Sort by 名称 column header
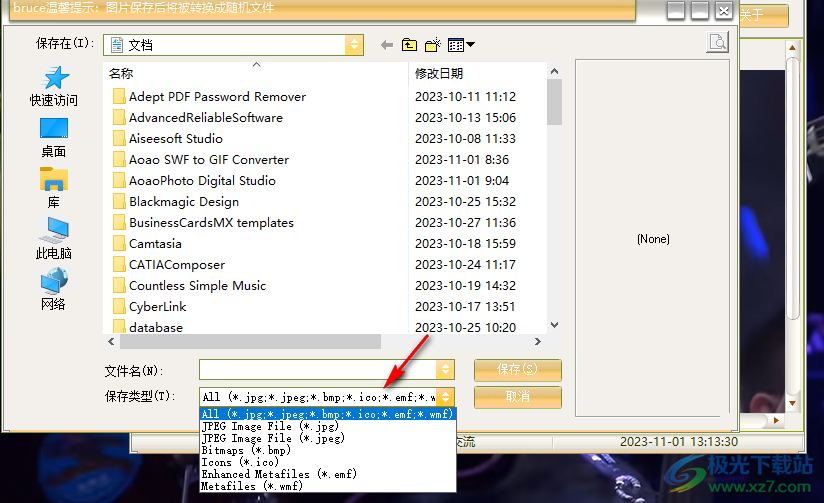 pos(255,74)
